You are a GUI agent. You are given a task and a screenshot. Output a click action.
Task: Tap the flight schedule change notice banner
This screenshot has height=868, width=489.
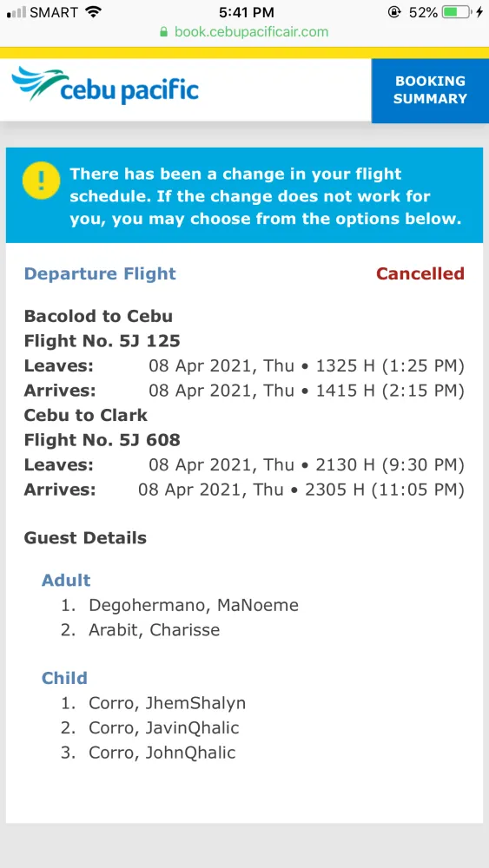(244, 195)
